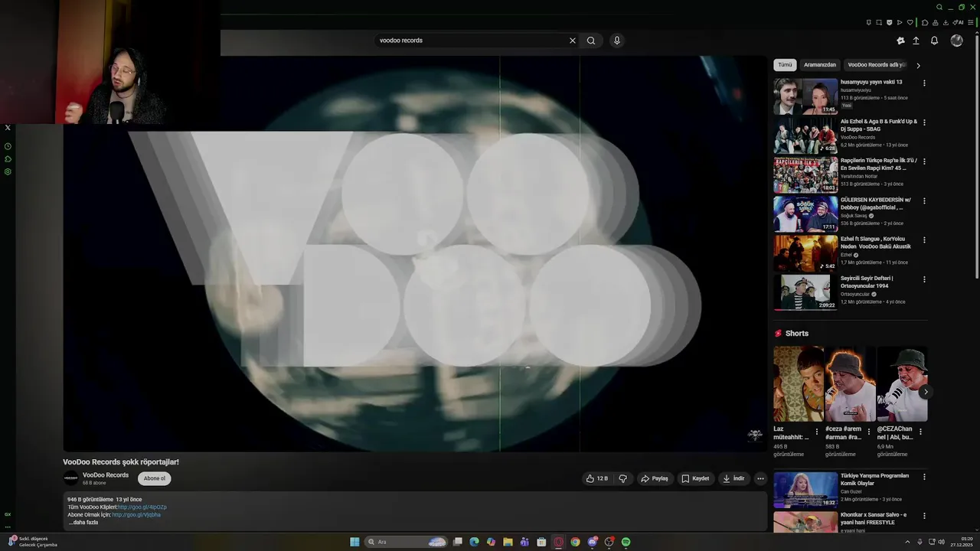Open File Explorer from taskbar

(x=508, y=542)
